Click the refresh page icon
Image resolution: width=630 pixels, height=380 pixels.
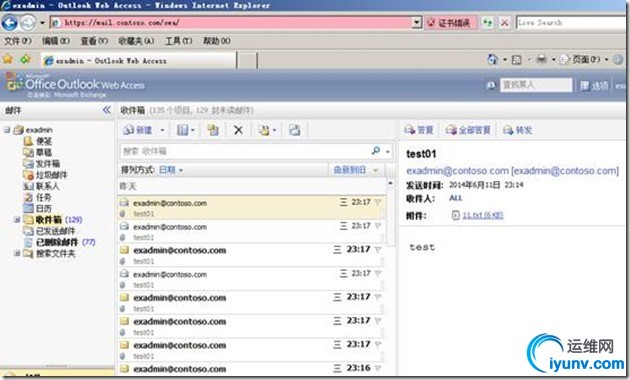[x=488, y=23]
